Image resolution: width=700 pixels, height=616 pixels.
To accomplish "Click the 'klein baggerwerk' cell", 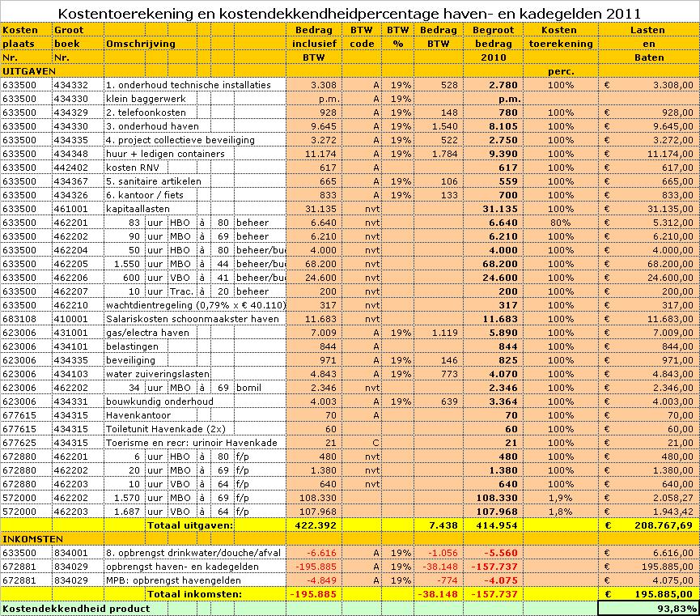I will [x=146, y=99].
